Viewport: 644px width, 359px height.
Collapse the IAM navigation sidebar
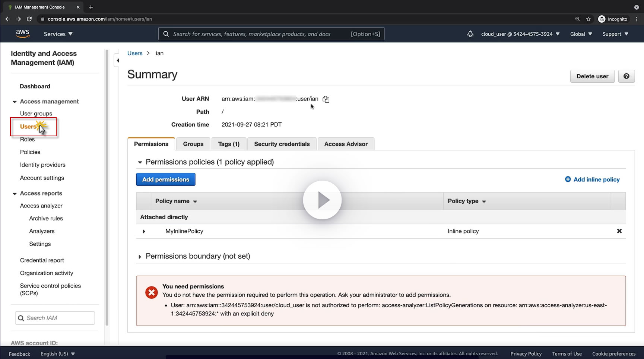(118, 60)
